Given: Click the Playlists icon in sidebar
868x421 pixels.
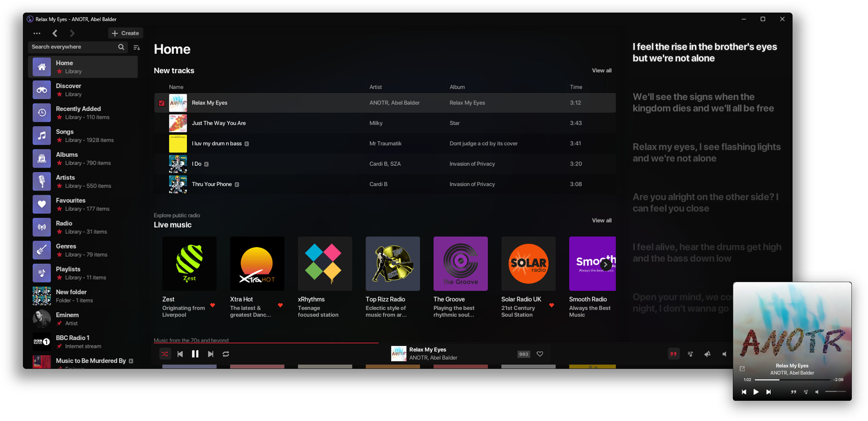Looking at the screenshot, I should tap(42, 273).
